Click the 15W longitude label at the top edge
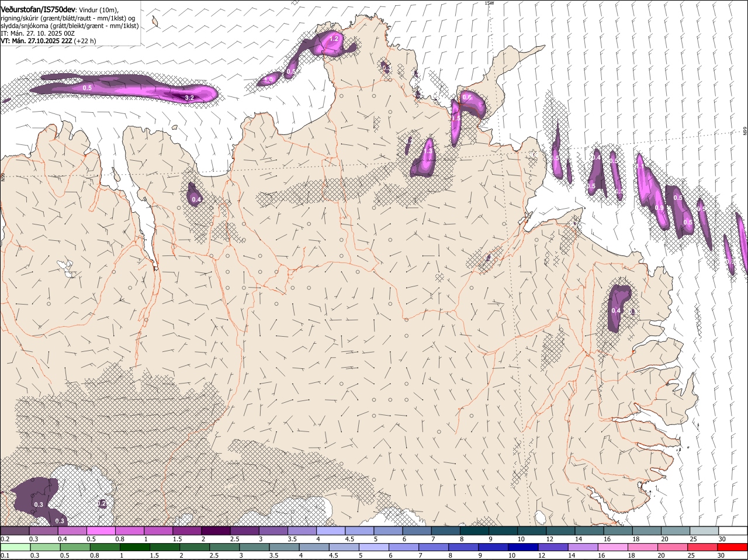Screen dimensions: 748x560 489,3
